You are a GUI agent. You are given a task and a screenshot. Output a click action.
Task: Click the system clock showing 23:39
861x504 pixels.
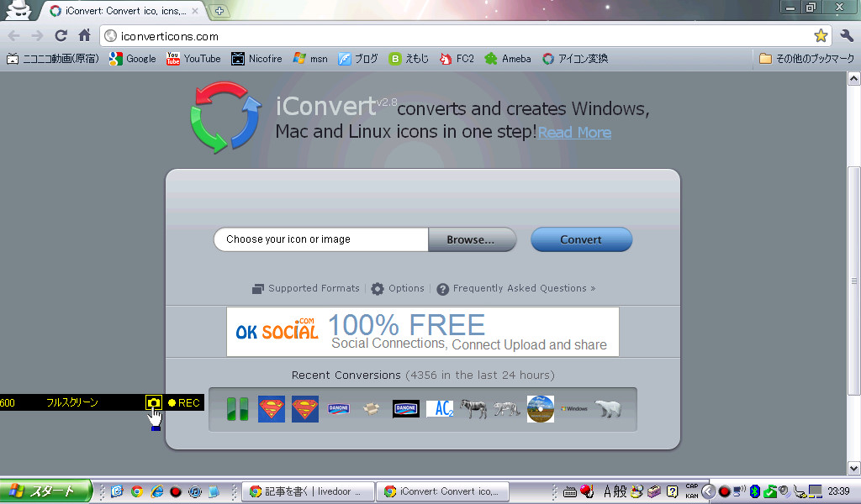[x=838, y=491]
